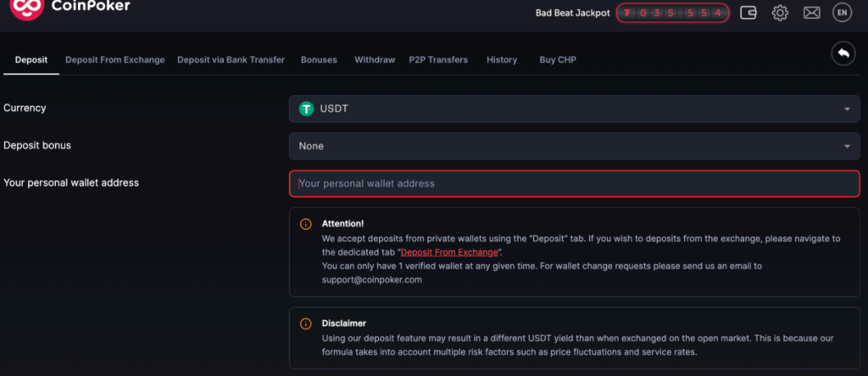Go to the Bonuses tab
Image resolution: width=868 pixels, height=376 pixels.
[319, 60]
